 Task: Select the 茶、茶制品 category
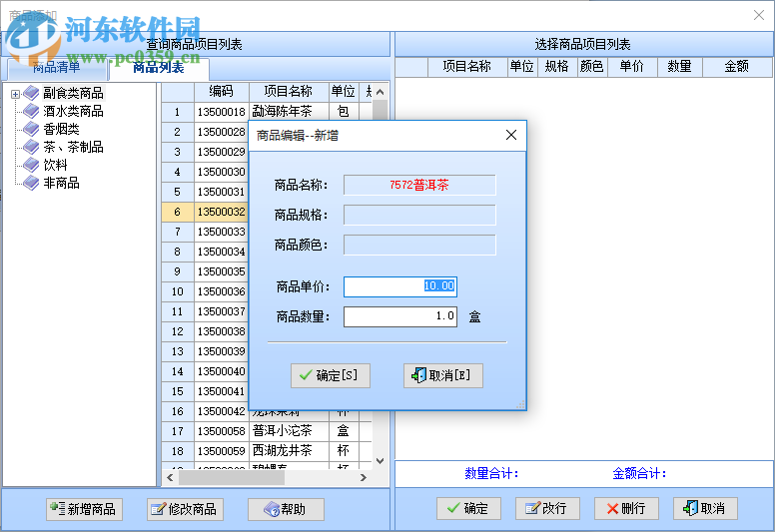point(73,147)
